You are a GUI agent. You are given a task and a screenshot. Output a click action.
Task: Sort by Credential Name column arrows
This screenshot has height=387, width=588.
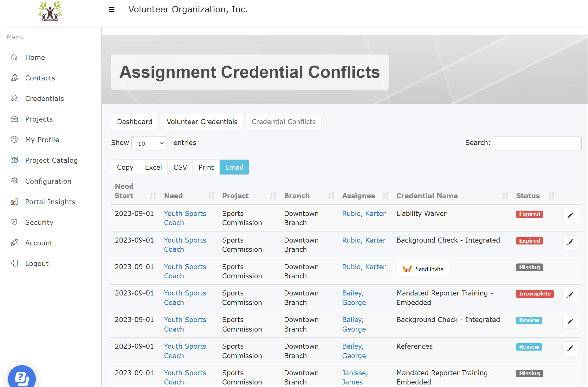click(505, 195)
